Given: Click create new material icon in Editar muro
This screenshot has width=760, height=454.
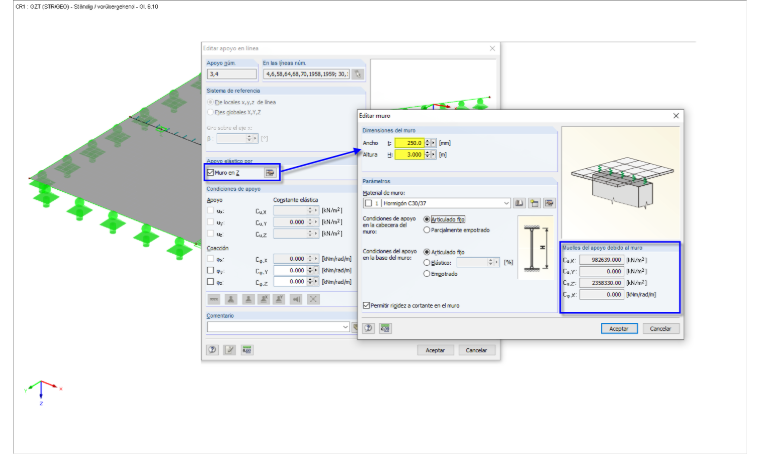Looking at the screenshot, I should coord(534,203).
